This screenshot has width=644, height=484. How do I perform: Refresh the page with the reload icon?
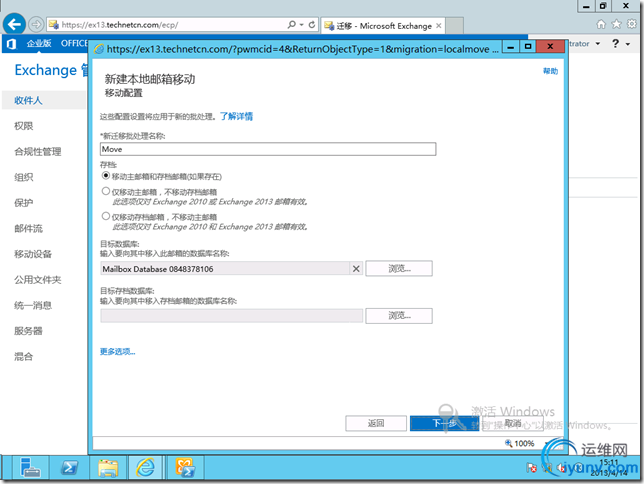pyautogui.click(x=312, y=25)
